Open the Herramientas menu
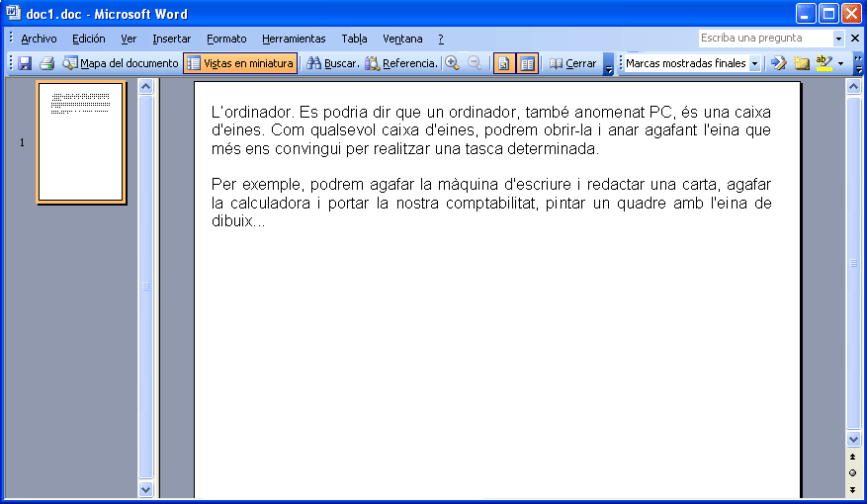 pyautogui.click(x=294, y=39)
